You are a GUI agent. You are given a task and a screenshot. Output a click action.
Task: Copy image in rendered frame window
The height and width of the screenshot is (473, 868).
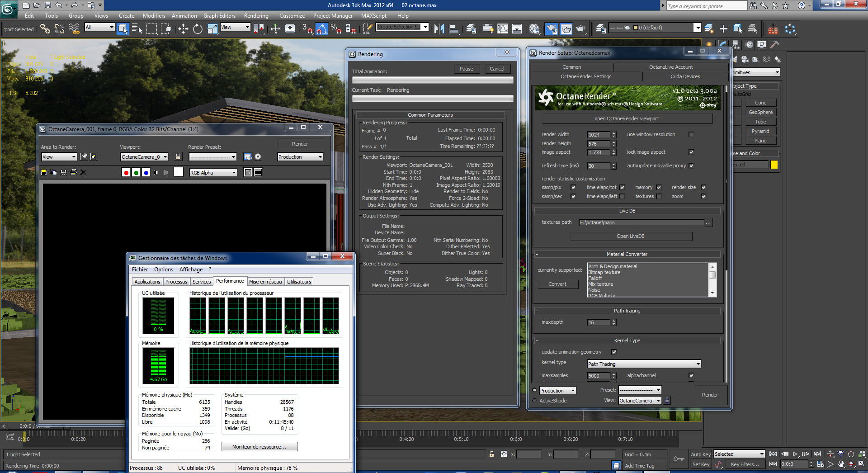[54, 172]
